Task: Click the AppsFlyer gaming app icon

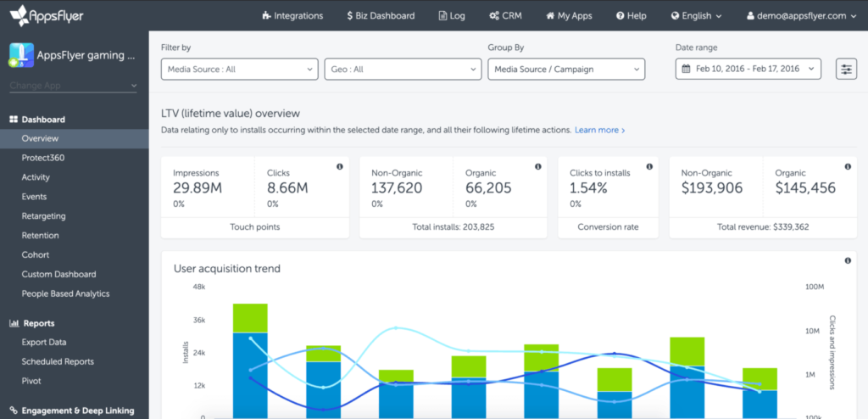Action: click(x=21, y=55)
